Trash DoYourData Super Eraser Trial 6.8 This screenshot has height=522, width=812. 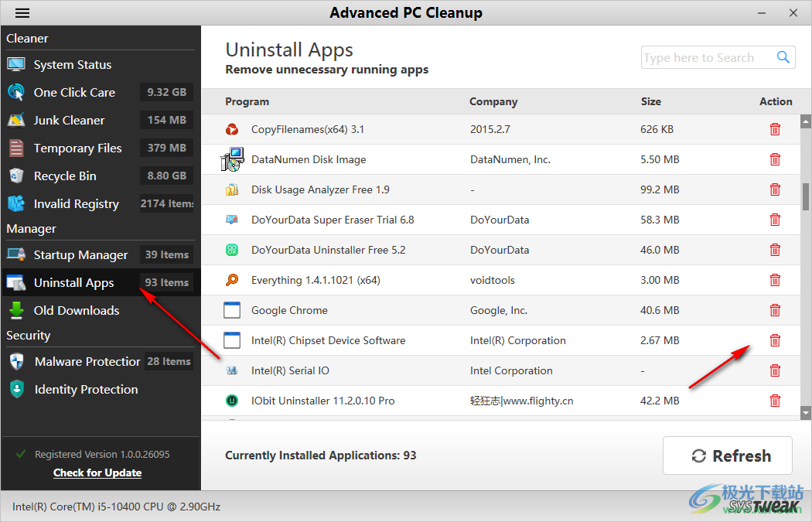(775, 220)
